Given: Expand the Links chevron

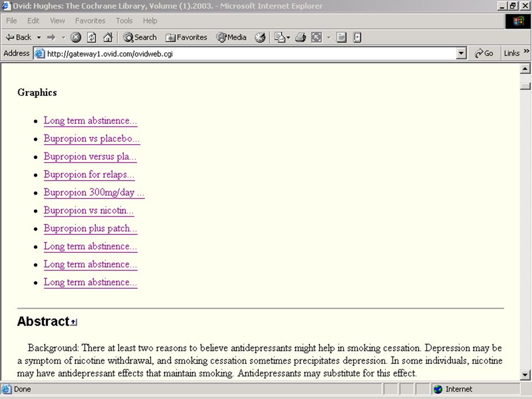Looking at the screenshot, I should pos(526,51).
